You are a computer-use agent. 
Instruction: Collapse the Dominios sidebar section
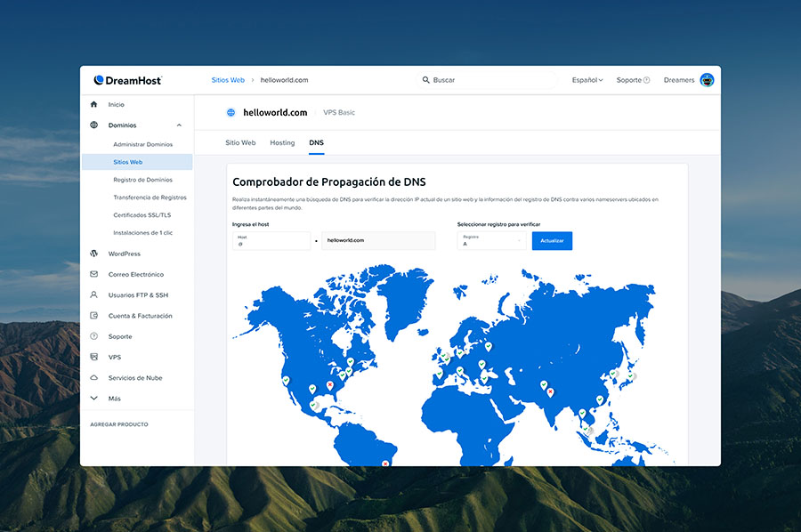[x=179, y=125]
